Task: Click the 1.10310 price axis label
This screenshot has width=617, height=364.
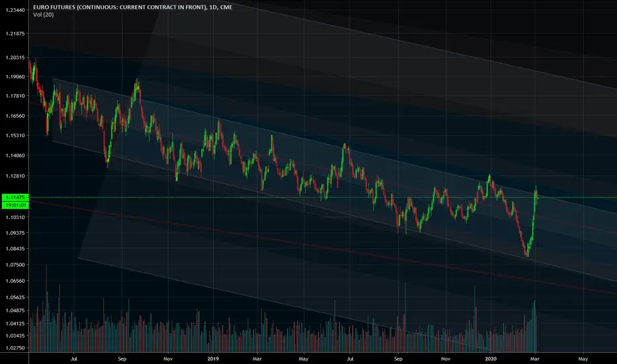Action: [x=15, y=217]
